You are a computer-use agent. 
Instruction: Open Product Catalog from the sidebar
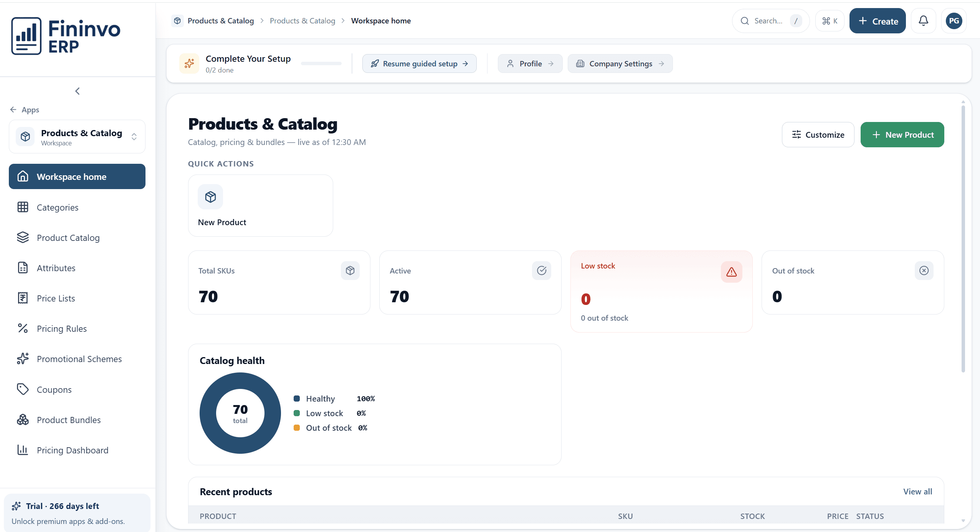77,237
